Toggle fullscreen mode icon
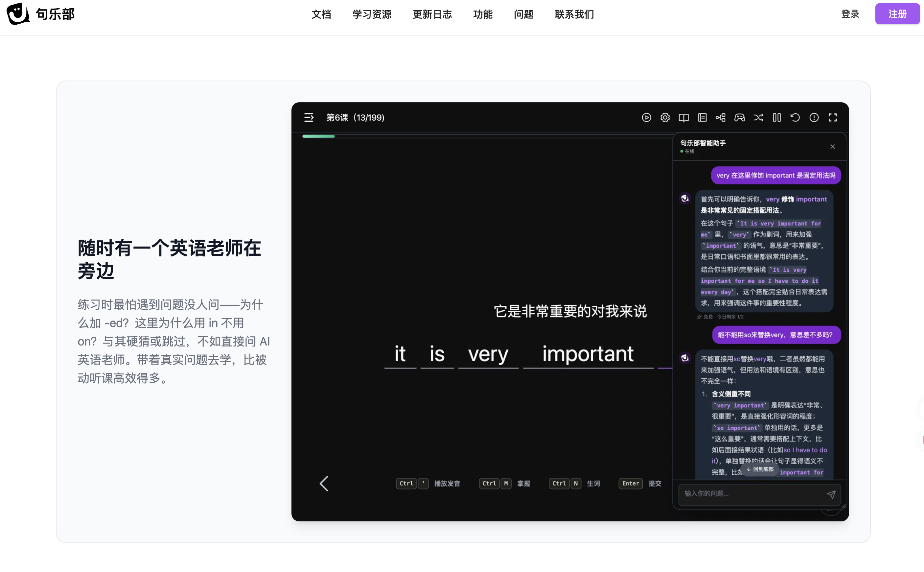The image size is (924, 572). pyautogui.click(x=833, y=118)
